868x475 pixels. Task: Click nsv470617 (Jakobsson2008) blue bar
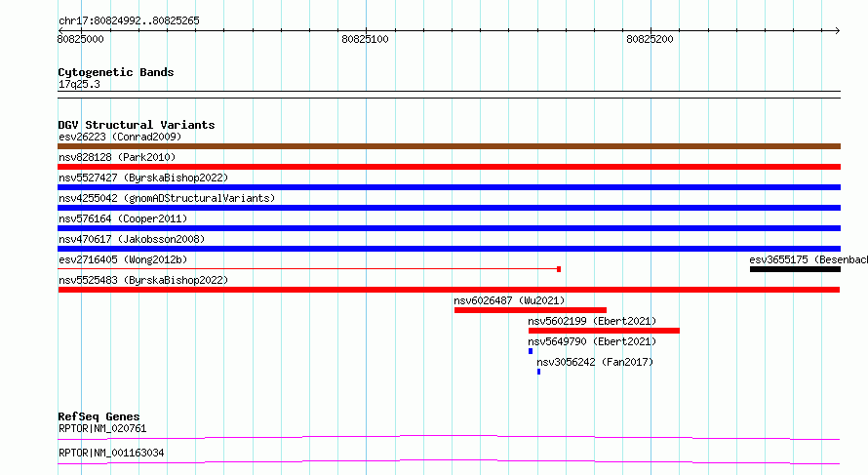pos(449,249)
